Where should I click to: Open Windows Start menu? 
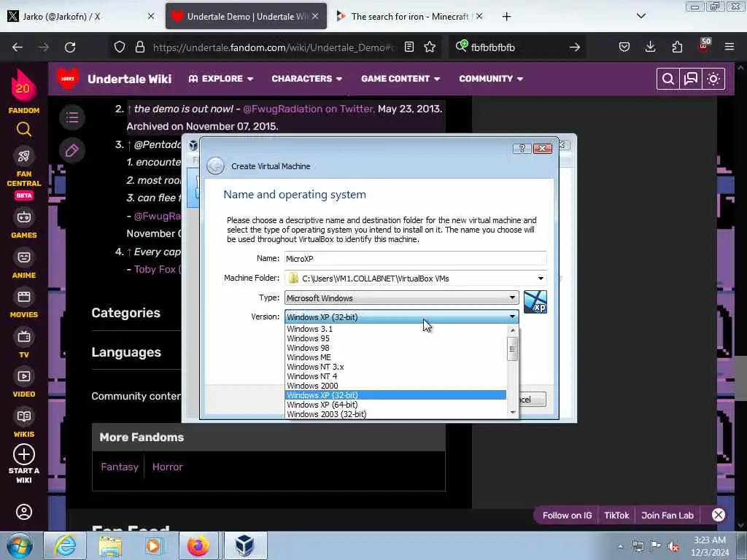[20, 545]
